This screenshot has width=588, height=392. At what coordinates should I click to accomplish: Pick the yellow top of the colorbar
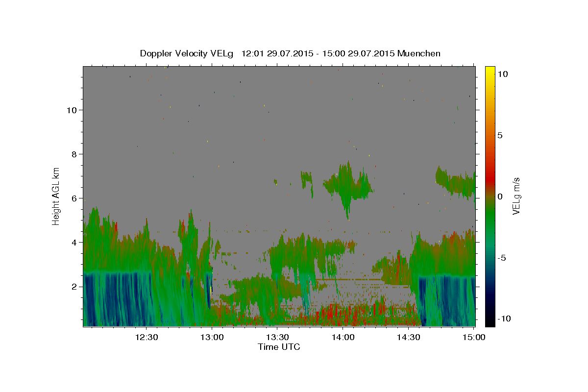(490, 71)
